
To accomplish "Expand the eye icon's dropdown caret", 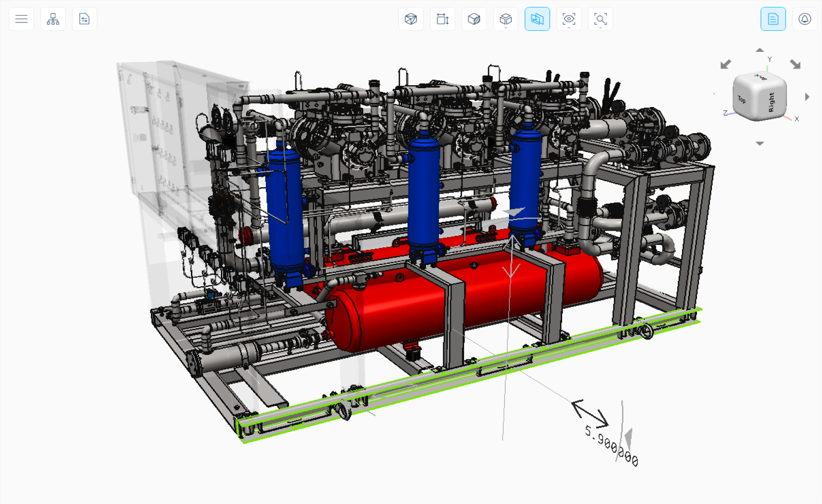I will tap(569, 27).
